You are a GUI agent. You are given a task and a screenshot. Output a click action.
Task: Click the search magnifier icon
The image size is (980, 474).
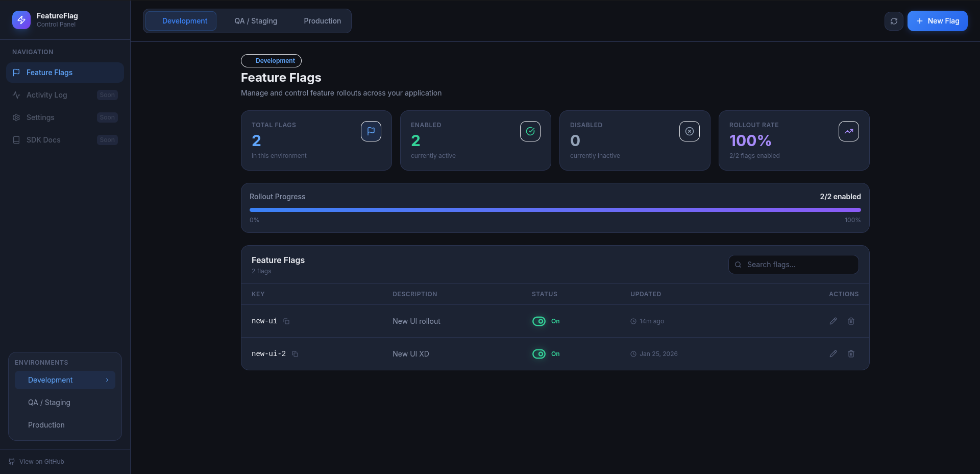pos(738,265)
